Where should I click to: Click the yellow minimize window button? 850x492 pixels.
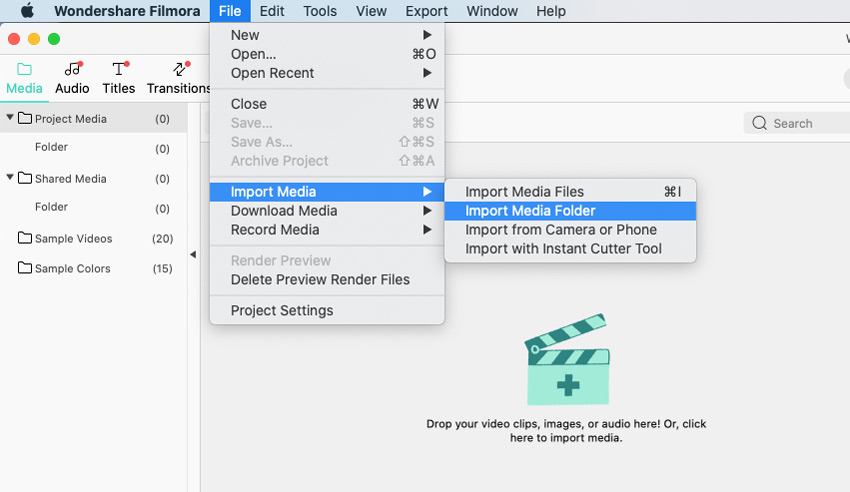point(34,39)
